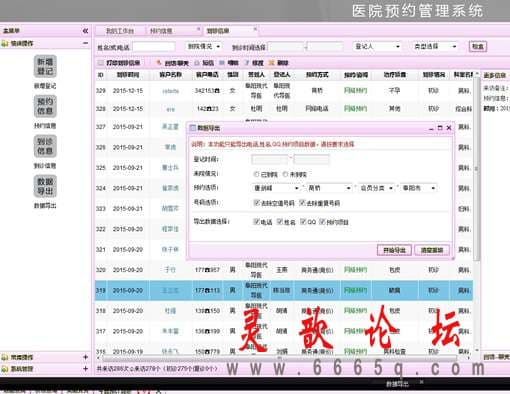Image resolution: width=510 pixels, height=394 pixels.
Task: Select the row with ID 320
Action: point(284,270)
